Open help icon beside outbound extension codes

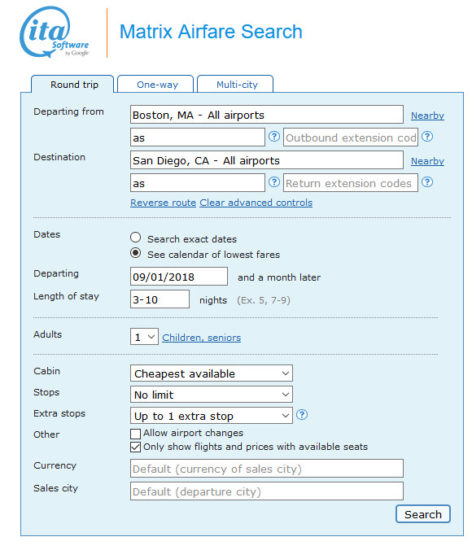click(x=427, y=136)
